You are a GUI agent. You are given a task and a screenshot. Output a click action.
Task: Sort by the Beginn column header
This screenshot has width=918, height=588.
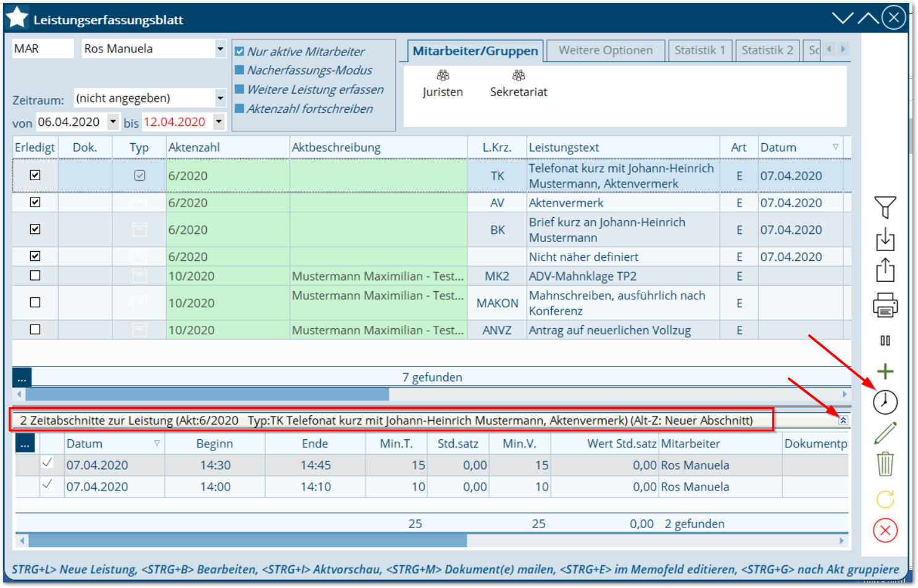[215, 444]
